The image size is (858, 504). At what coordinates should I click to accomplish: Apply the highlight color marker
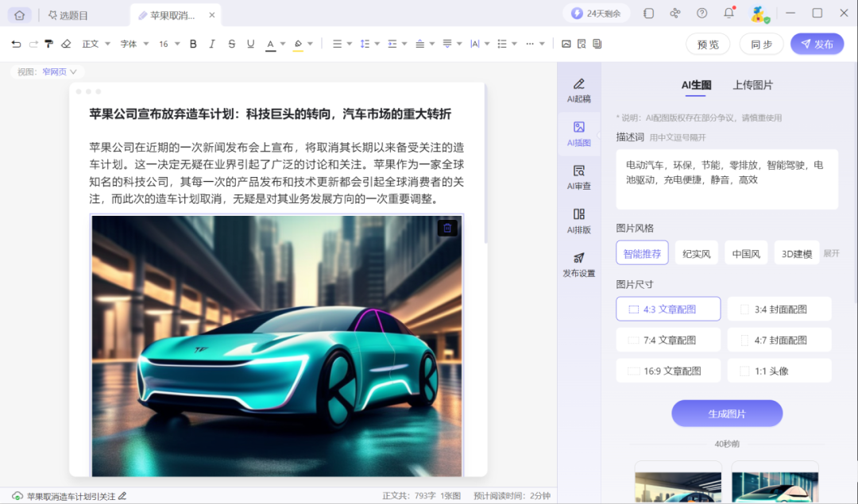298,44
